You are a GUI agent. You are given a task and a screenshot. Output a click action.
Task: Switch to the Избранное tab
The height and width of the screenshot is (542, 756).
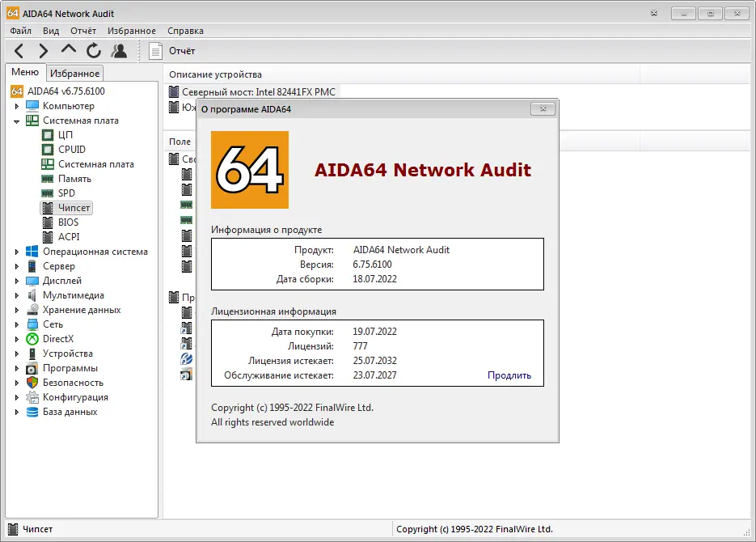tap(74, 74)
